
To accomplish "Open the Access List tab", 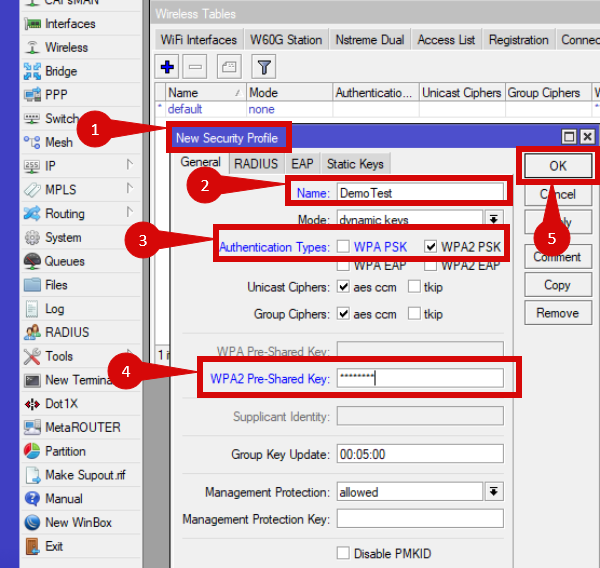I will [446, 40].
